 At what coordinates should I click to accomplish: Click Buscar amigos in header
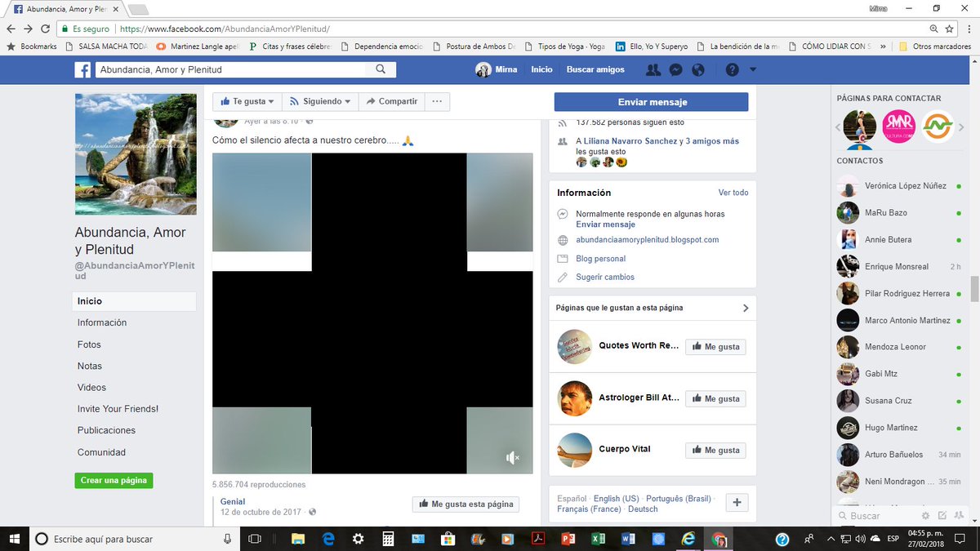click(595, 70)
